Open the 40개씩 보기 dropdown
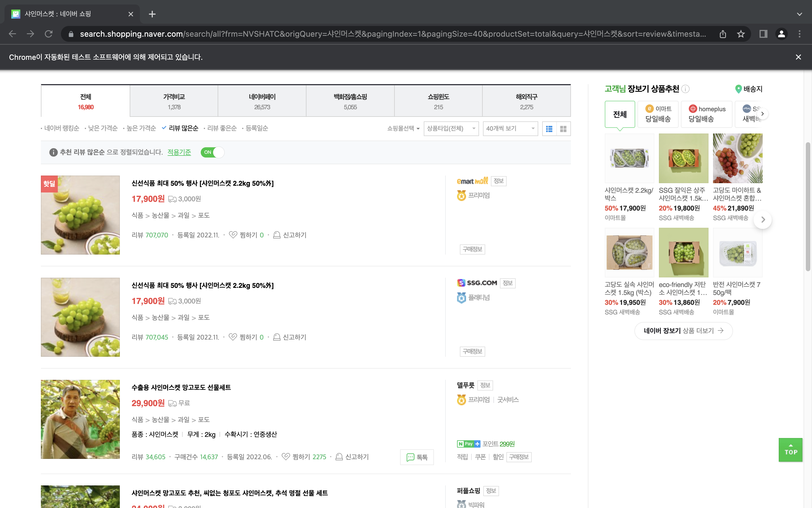The image size is (812, 508). [510, 129]
